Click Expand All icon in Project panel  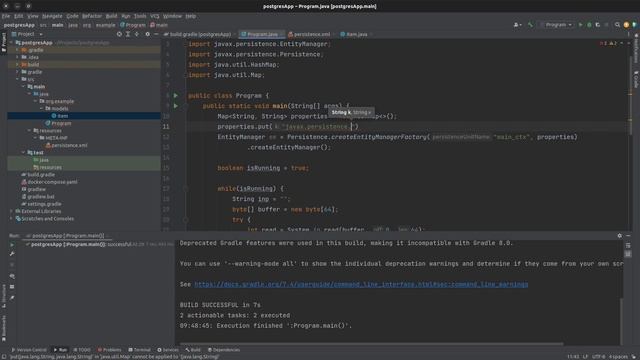pyautogui.click(x=128, y=34)
